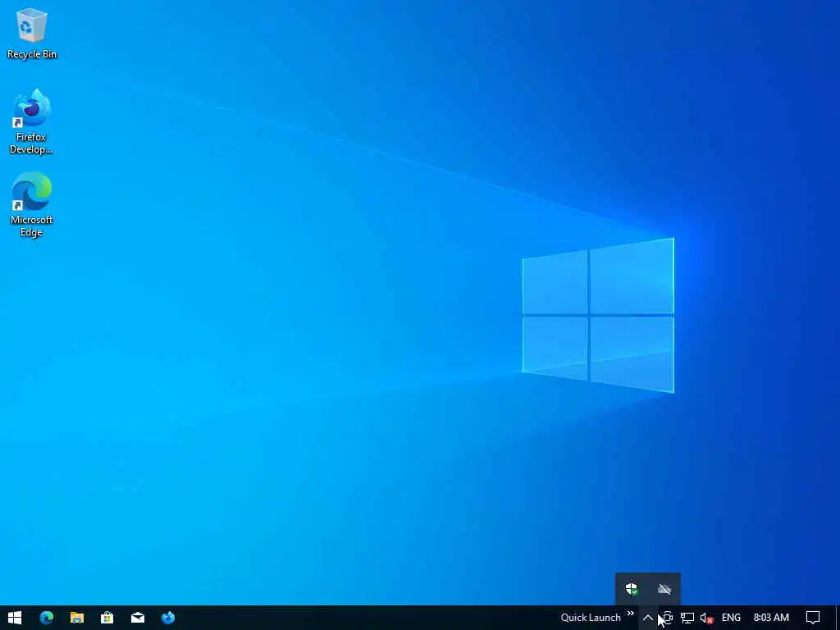Expand the Quick Launch double-chevron menu

[631, 614]
